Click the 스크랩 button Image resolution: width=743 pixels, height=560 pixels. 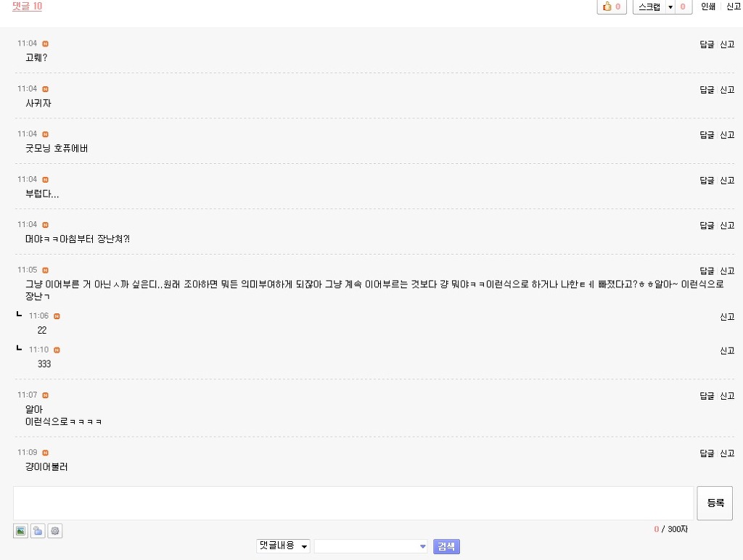pos(649,7)
